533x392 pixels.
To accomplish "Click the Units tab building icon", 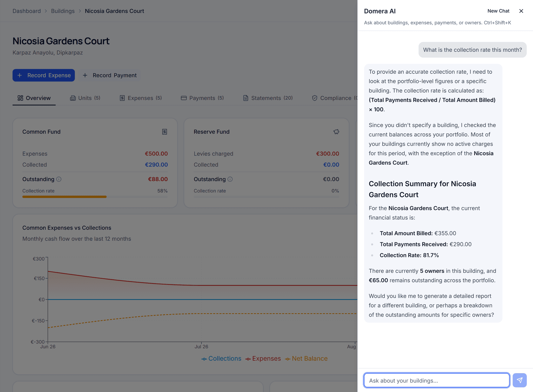I will 73,98.
